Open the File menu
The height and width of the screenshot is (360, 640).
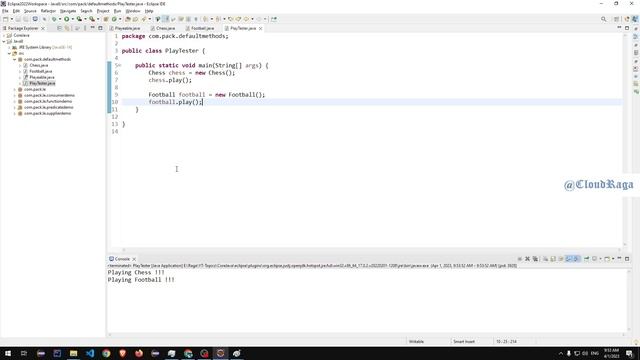pos(5,11)
